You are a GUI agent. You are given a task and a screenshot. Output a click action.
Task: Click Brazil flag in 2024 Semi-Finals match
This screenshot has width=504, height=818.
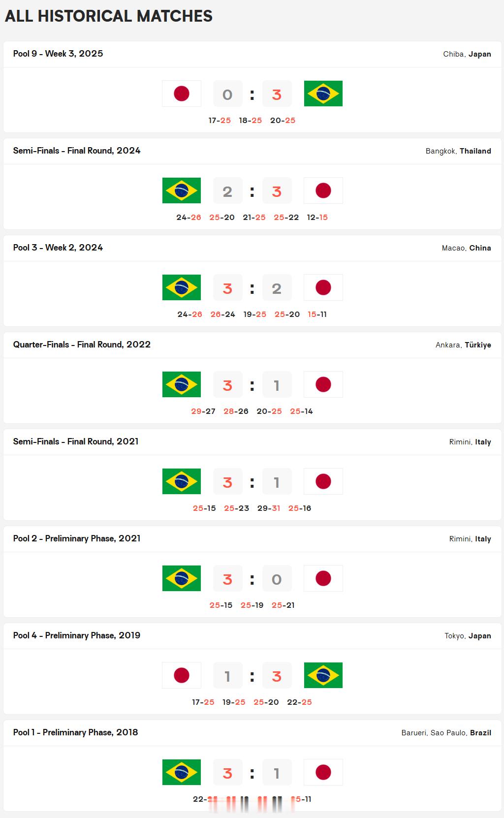[x=182, y=190]
